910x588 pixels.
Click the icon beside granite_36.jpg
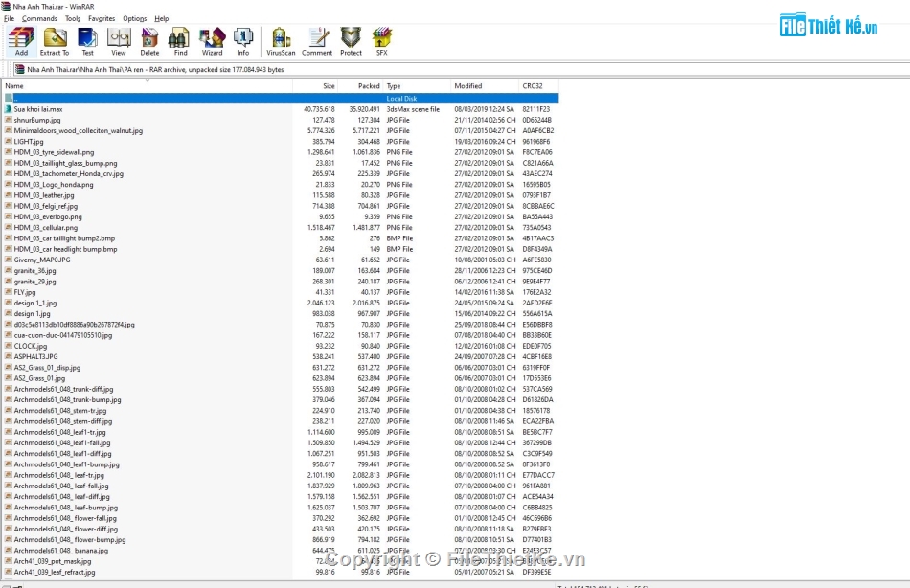[8, 270]
